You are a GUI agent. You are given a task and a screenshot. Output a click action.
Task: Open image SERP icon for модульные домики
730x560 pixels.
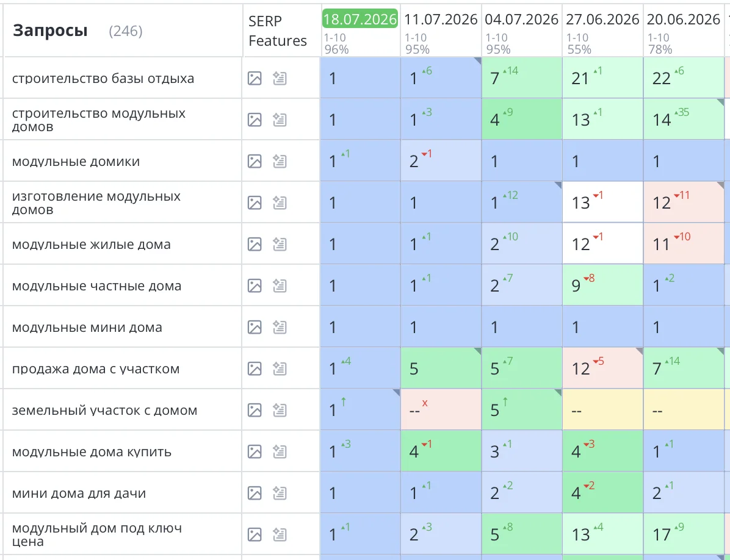coord(254,161)
